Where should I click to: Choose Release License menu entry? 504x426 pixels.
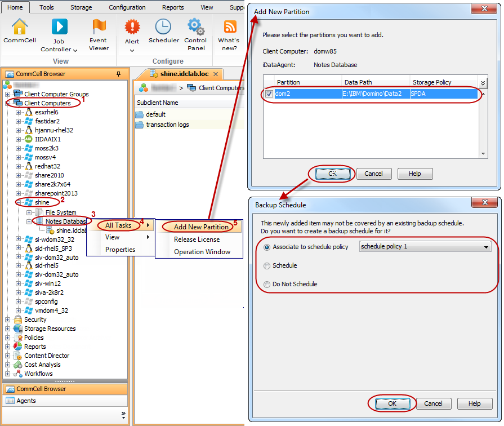[x=197, y=239]
